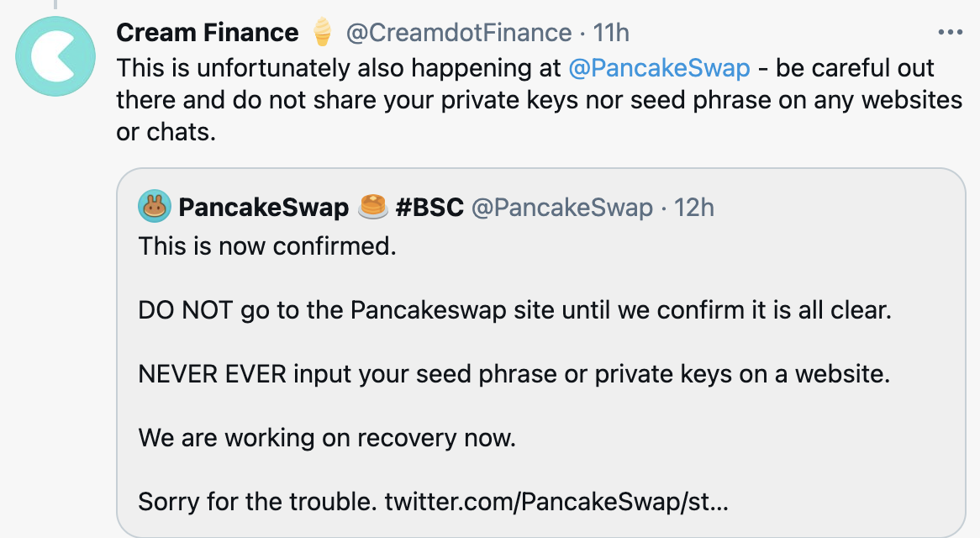Click PancakeSwap display name in quoted tweet
The image size is (980, 538).
[263, 207]
